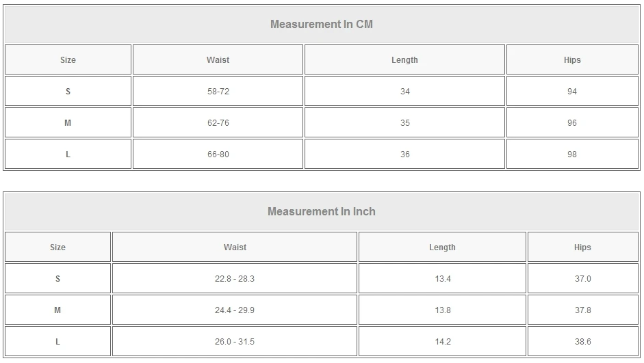Select the 58-72 waist cell

[218, 92]
